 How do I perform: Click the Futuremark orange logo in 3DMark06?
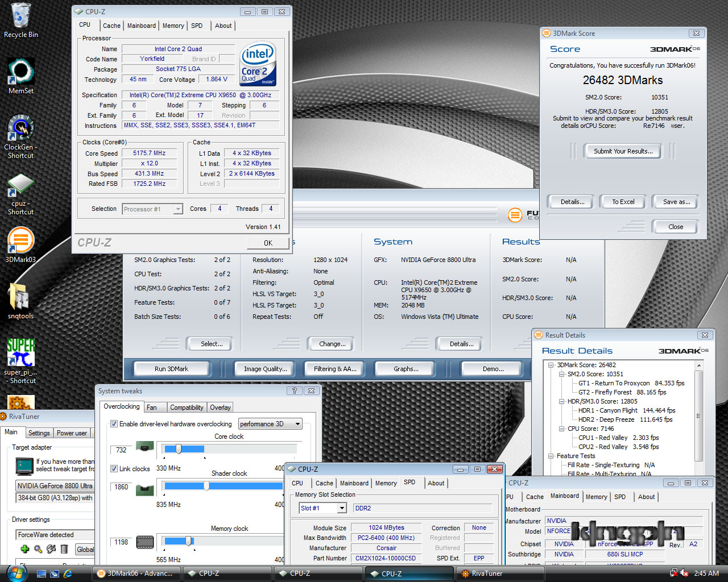[515, 215]
